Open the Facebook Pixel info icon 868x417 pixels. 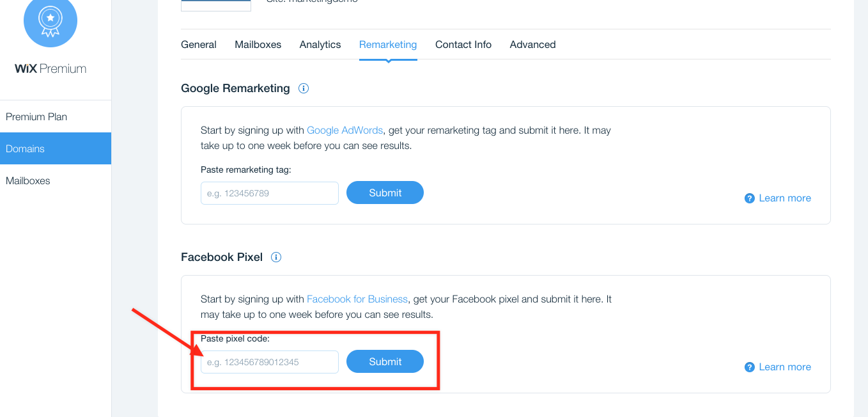(x=276, y=257)
